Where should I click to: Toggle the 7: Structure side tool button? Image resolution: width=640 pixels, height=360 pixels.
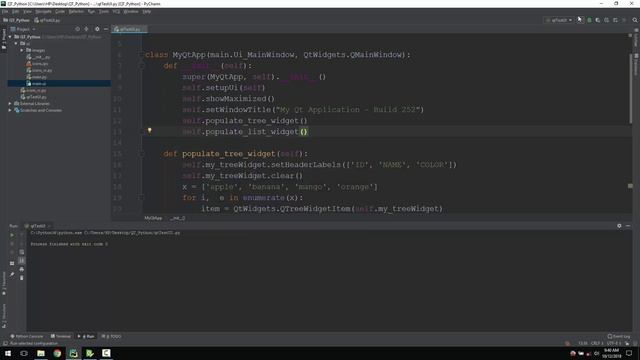point(4,316)
